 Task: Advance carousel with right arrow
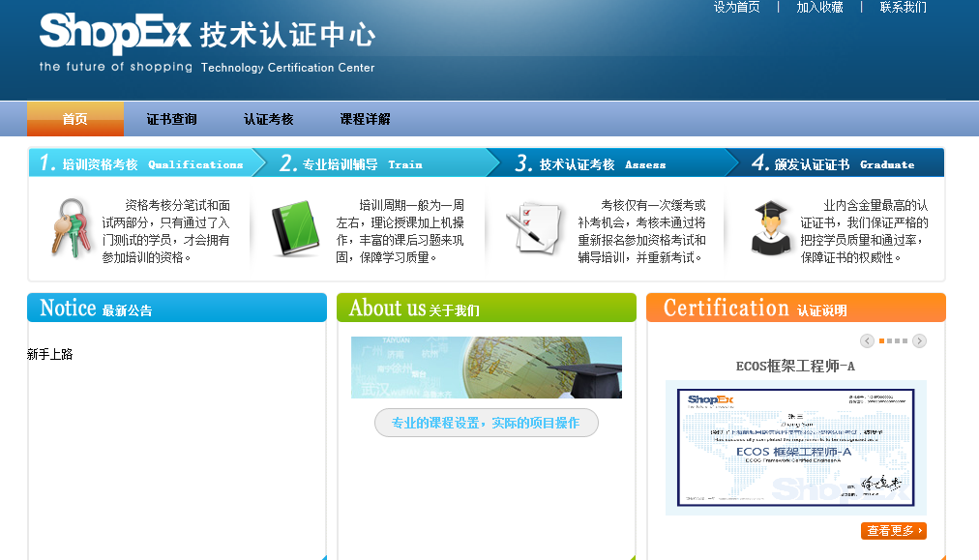tap(919, 340)
